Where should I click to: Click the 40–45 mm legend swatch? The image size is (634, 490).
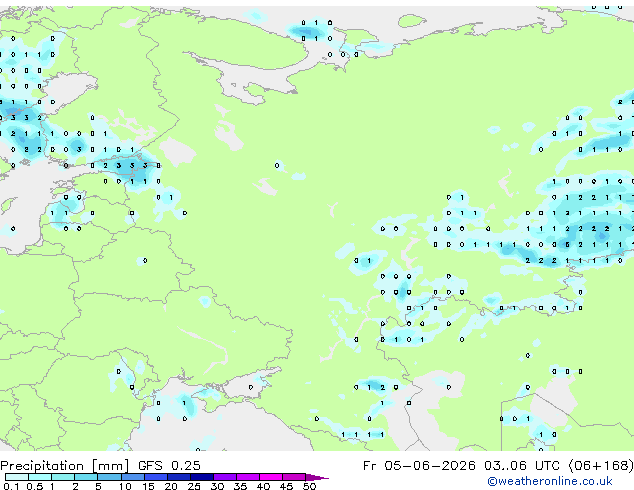click(x=271, y=477)
